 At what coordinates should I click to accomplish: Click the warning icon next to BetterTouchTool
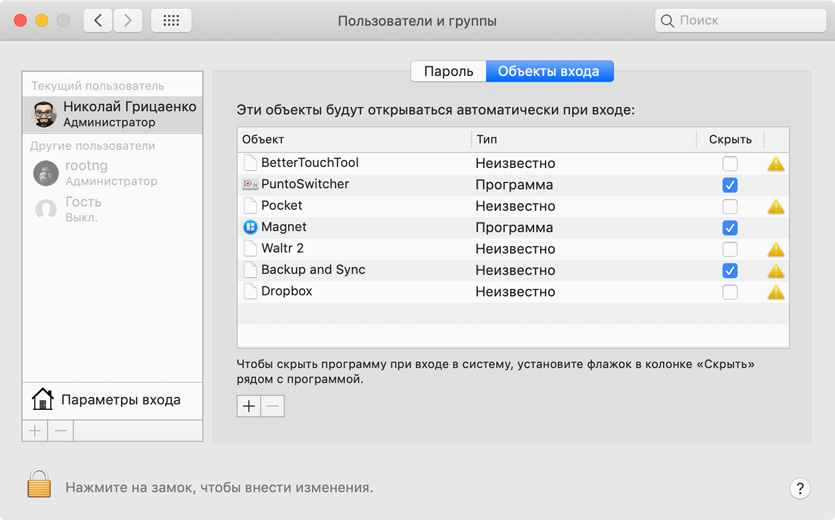(x=775, y=164)
